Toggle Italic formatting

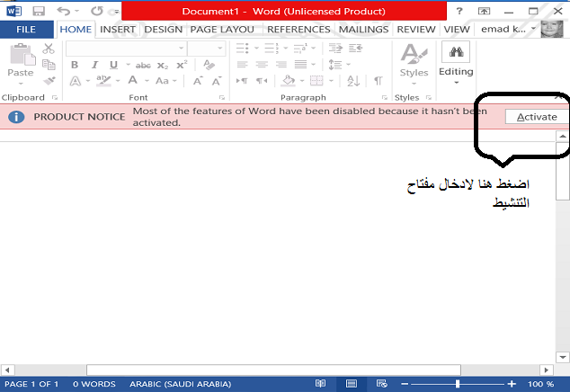pyautogui.click(x=94, y=65)
